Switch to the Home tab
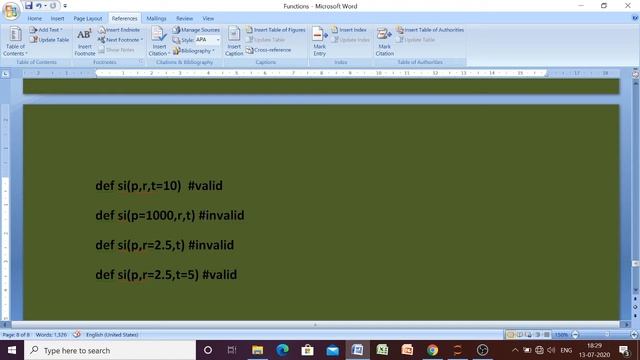 (x=34, y=18)
